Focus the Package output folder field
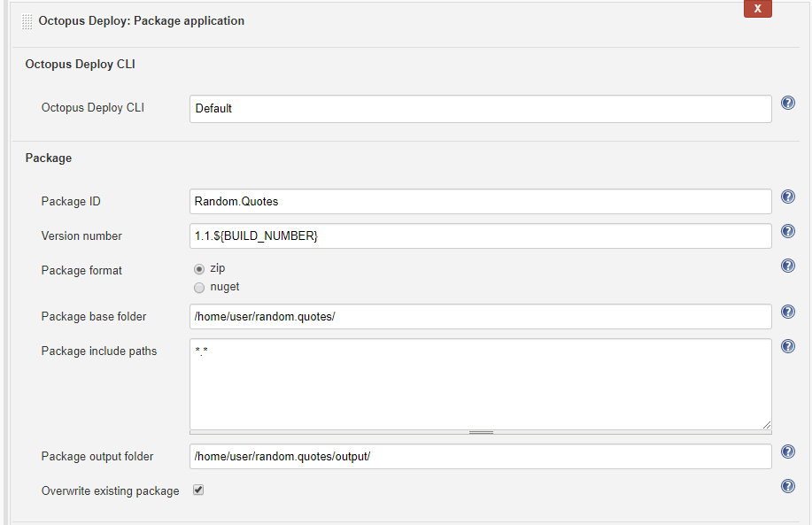Screen dimensions: 812x525 pyautogui.click(x=480, y=457)
